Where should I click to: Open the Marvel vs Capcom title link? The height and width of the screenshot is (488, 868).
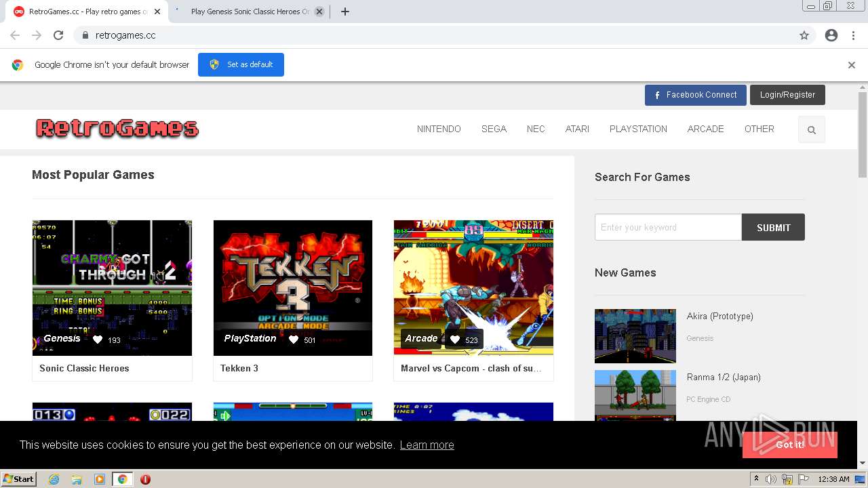471,368
